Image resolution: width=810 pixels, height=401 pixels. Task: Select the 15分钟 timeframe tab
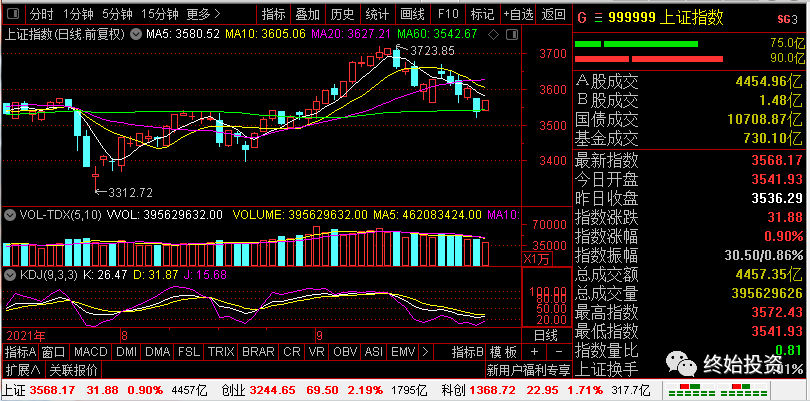click(x=160, y=14)
